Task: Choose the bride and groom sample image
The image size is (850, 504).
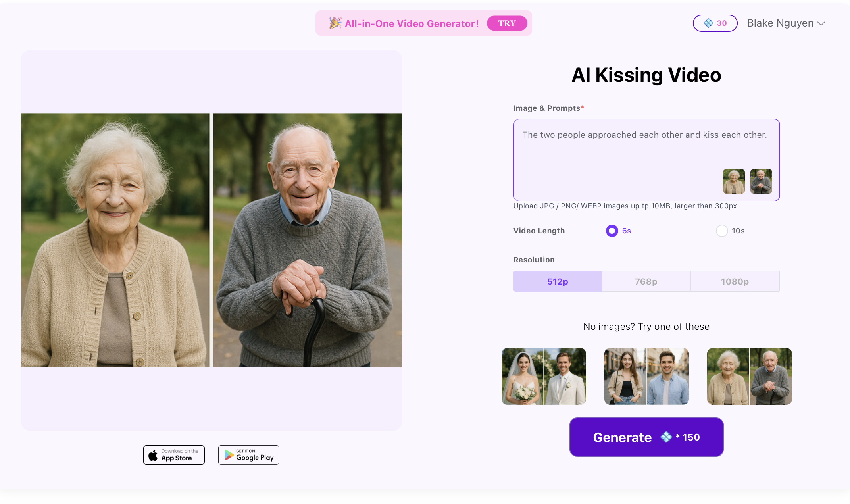Action: pos(544,376)
